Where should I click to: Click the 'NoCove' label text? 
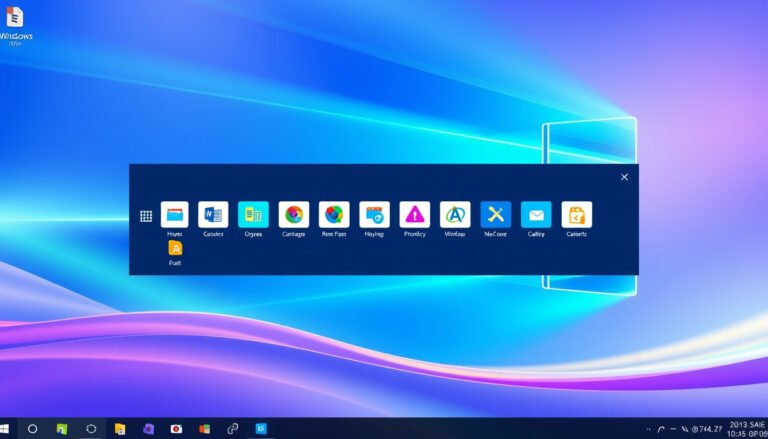click(495, 234)
